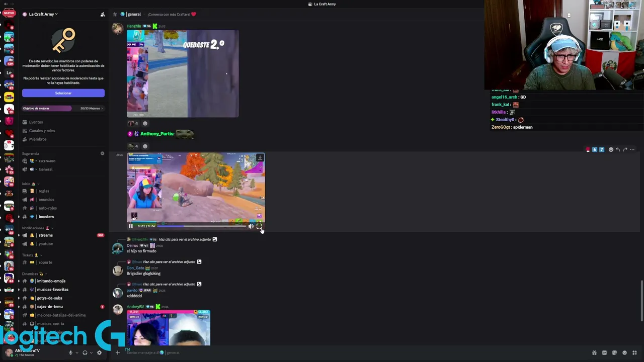Open the auto-roles channel
The image size is (644, 362).
pos(47,208)
